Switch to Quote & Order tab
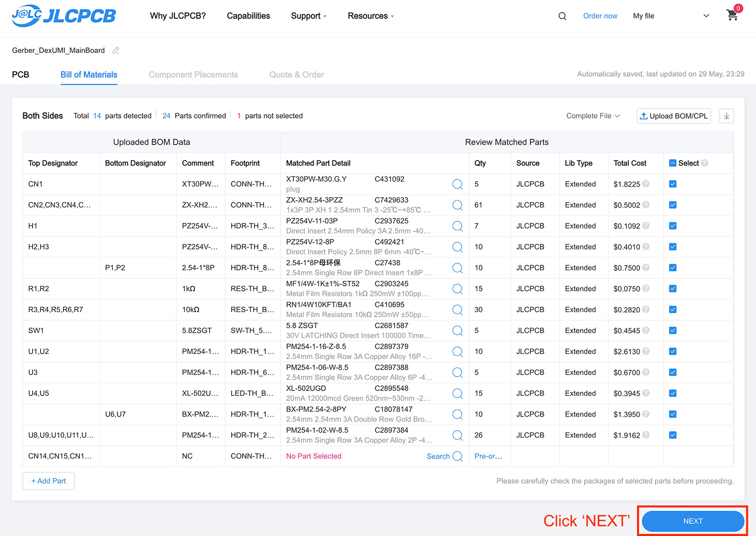Viewport: 756px width, 536px height. click(296, 75)
